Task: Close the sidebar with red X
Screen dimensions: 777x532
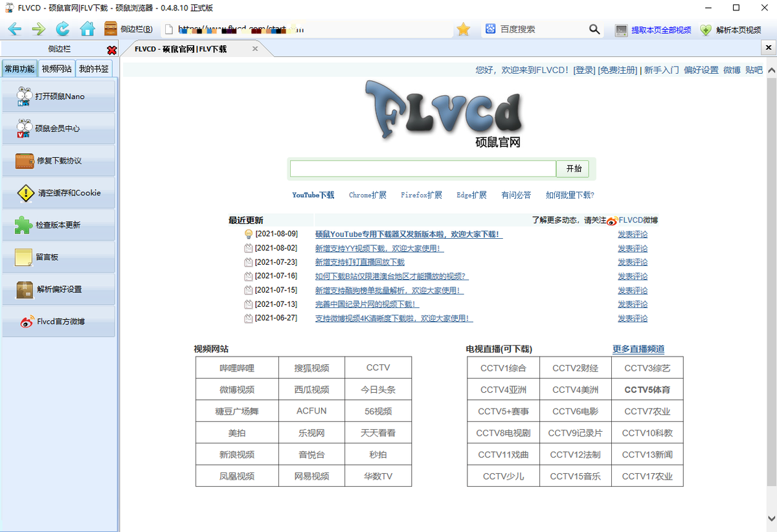Action: (111, 50)
